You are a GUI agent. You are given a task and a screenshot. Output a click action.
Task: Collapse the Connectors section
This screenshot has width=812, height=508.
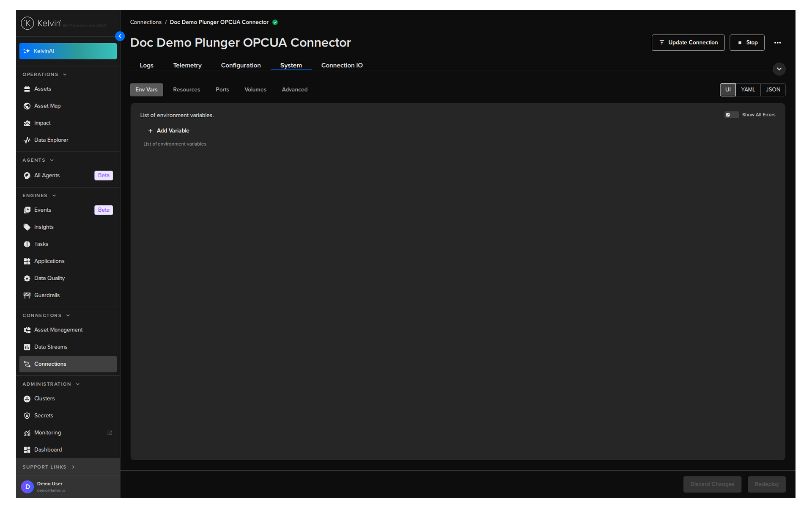click(x=68, y=315)
